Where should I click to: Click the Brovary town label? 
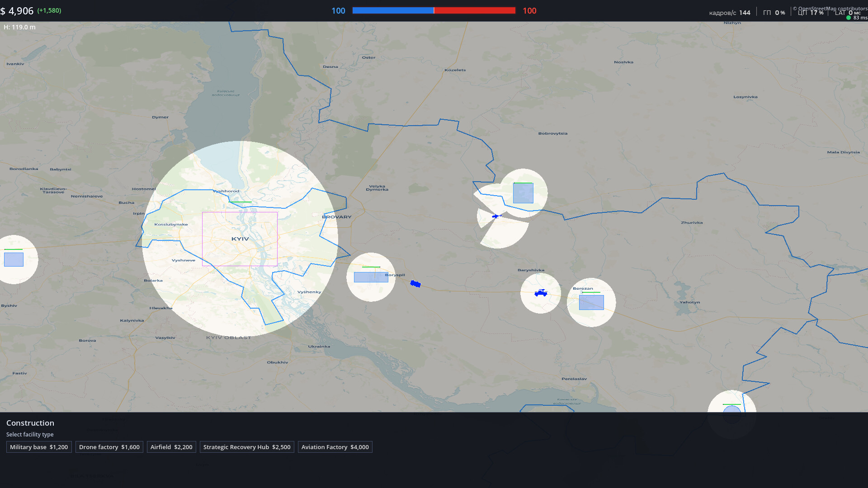point(336,217)
